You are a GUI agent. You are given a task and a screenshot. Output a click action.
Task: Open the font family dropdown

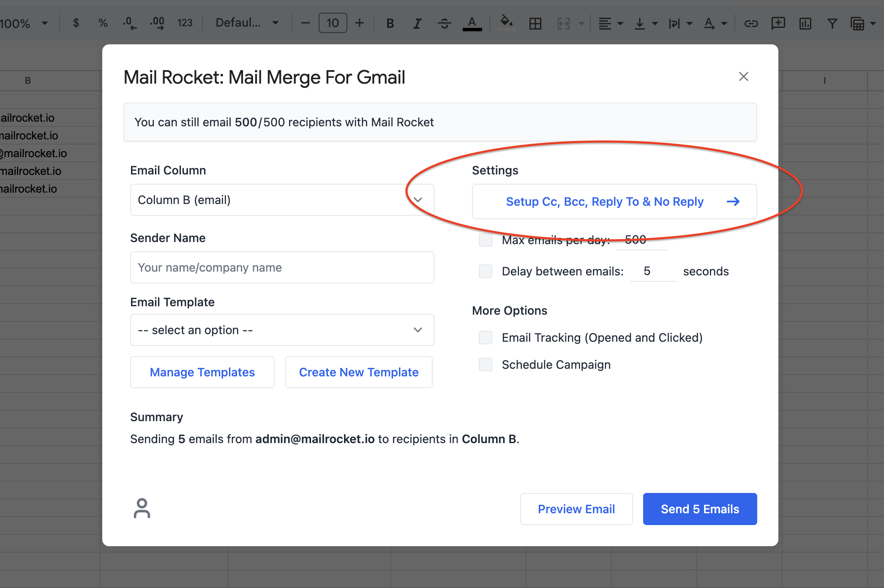point(247,23)
